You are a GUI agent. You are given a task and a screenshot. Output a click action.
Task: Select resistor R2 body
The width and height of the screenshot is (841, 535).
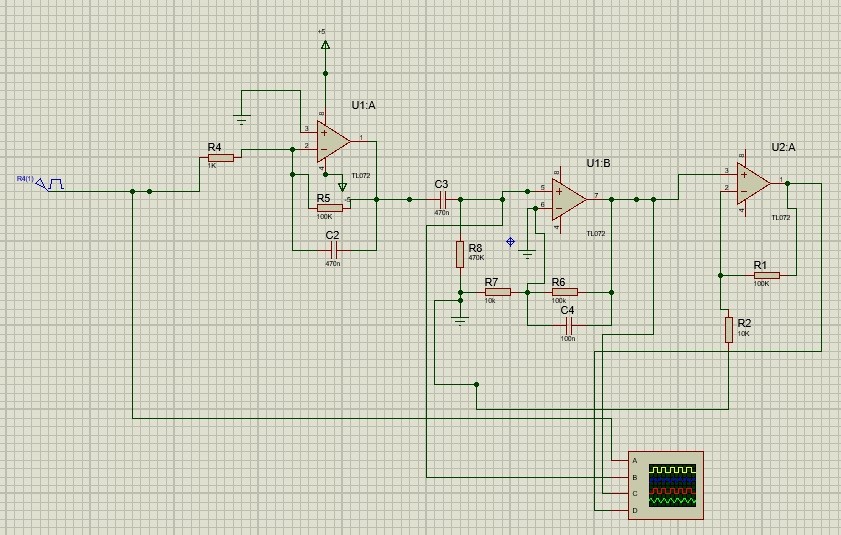pyautogui.click(x=728, y=329)
